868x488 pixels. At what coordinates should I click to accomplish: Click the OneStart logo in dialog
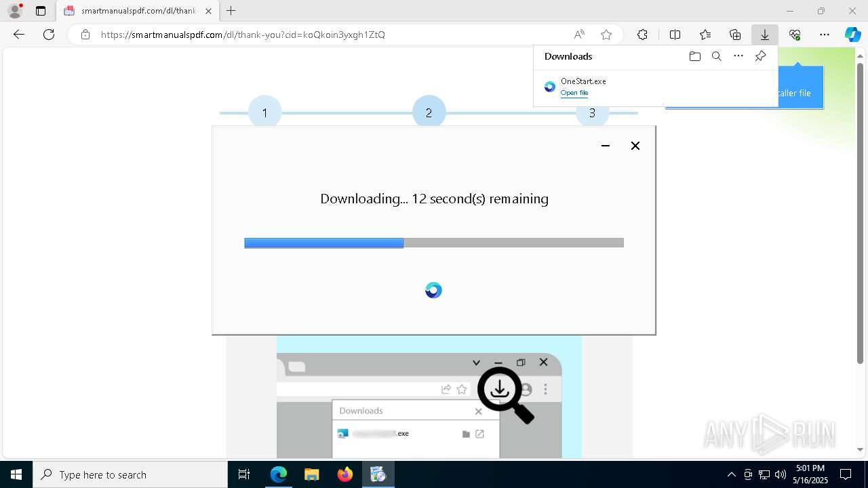click(x=433, y=290)
